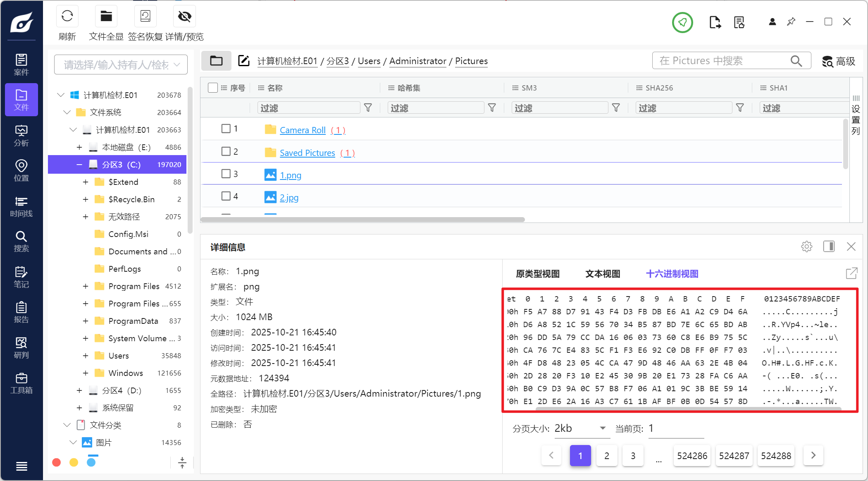The image size is (868, 481).
Task: Collapse the 分区3 (C:) tree node
Action: (x=79, y=165)
